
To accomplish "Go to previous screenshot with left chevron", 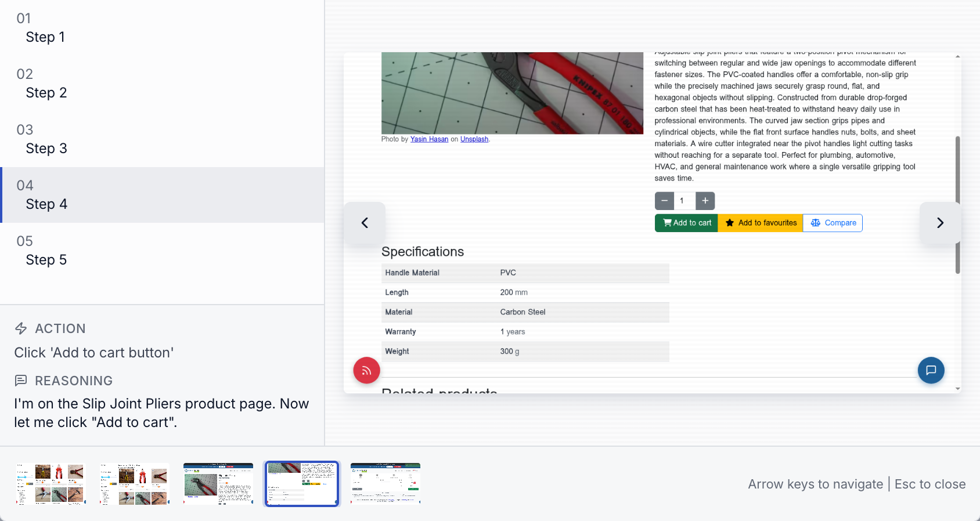I will click(365, 223).
